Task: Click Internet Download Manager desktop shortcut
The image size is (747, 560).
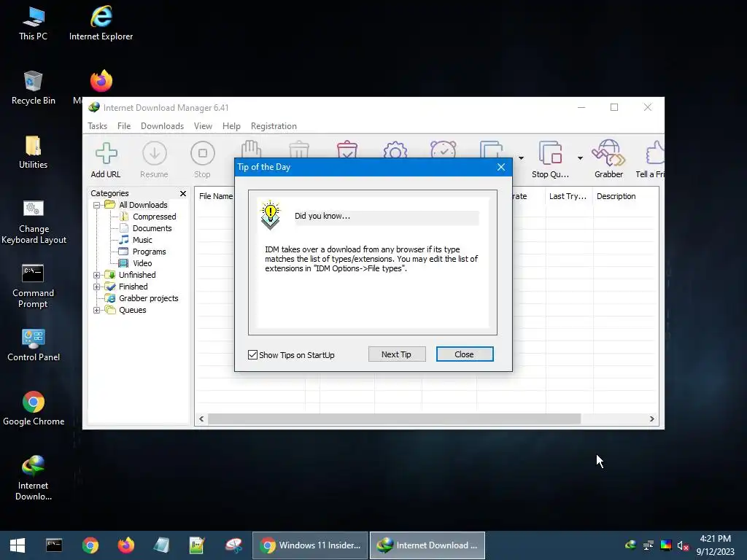Action: (x=34, y=478)
